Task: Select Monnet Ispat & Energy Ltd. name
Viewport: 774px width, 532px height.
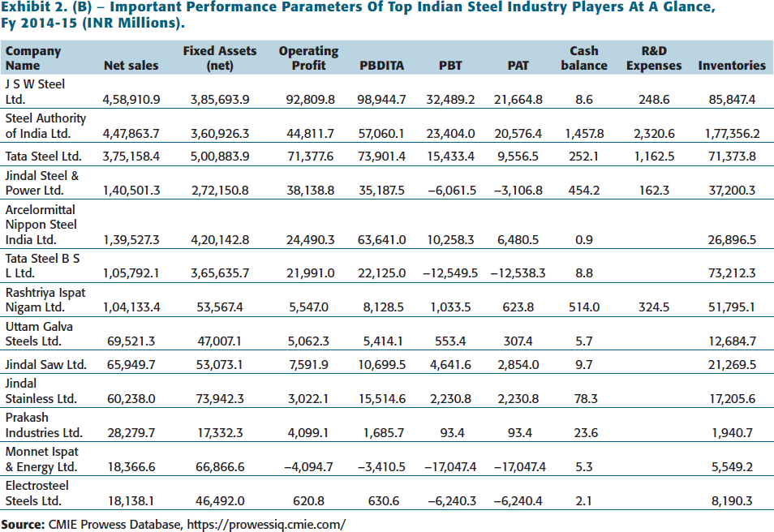Action: (41, 460)
